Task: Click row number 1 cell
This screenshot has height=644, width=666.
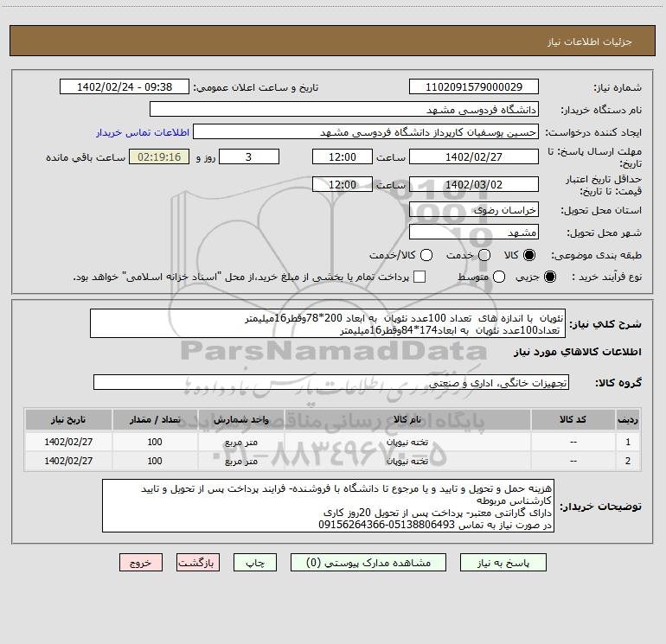Action: [x=628, y=442]
